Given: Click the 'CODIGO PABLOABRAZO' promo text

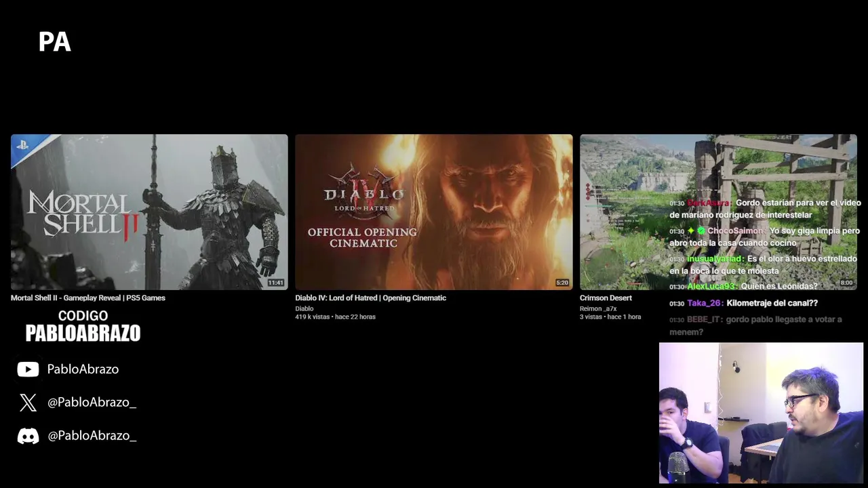Looking at the screenshot, I should point(83,326).
